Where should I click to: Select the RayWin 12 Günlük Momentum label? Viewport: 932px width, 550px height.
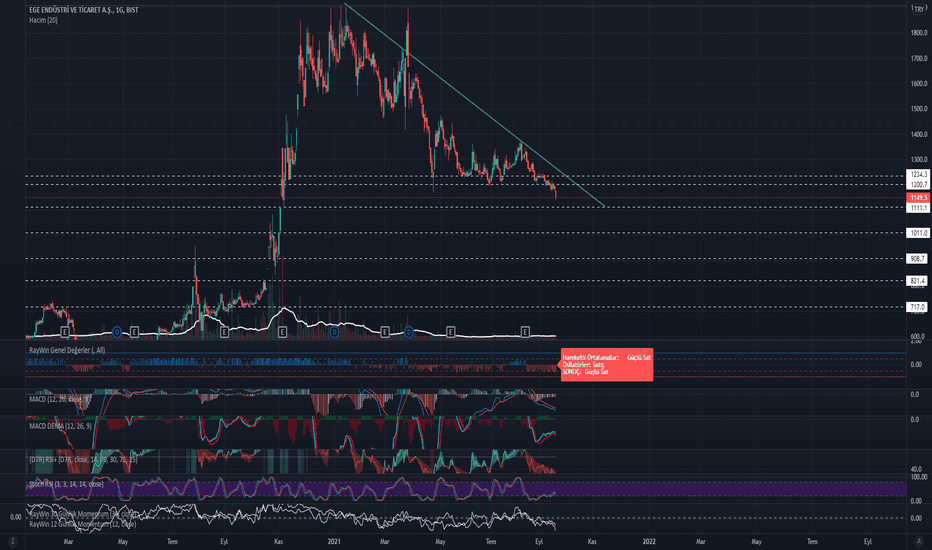83,524
